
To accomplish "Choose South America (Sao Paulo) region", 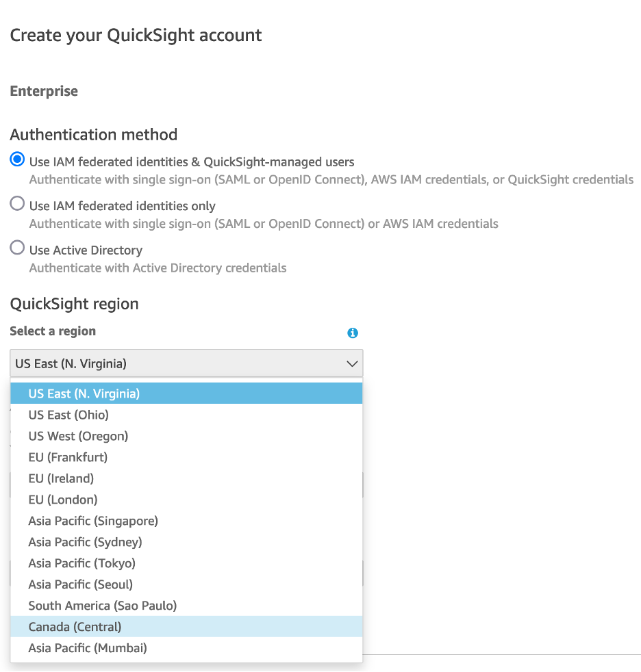I will pos(102,605).
